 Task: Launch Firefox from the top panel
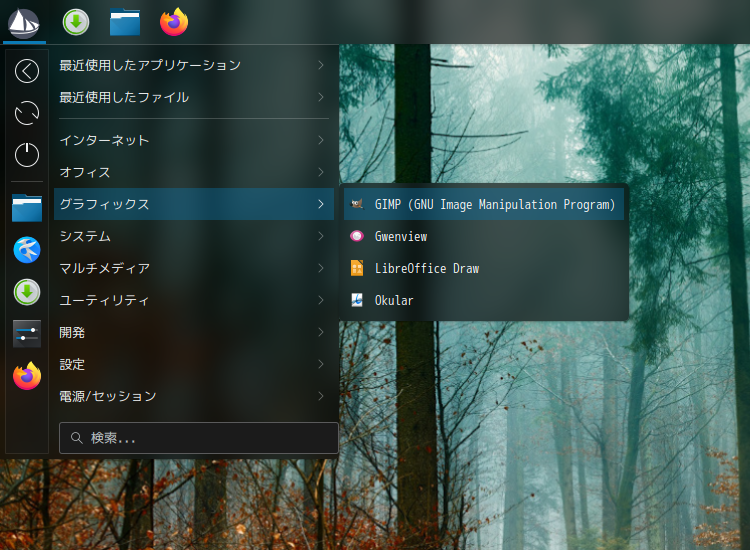(174, 22)
